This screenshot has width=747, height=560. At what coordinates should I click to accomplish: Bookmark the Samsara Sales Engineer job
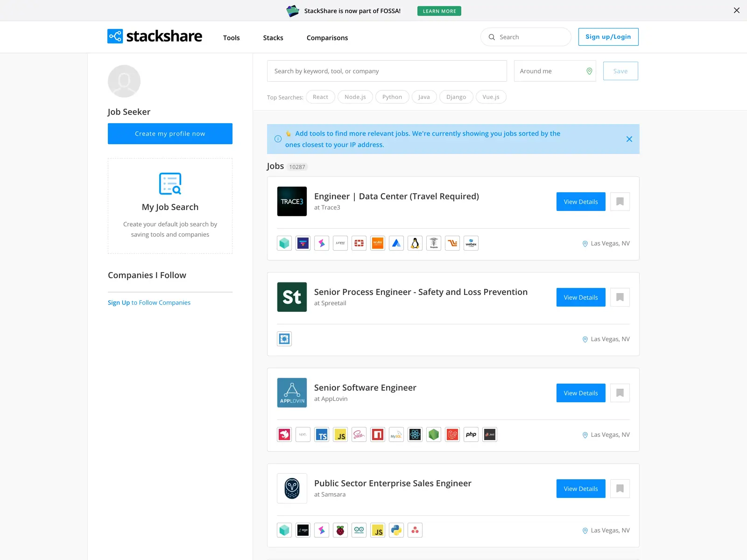[620, 489]
